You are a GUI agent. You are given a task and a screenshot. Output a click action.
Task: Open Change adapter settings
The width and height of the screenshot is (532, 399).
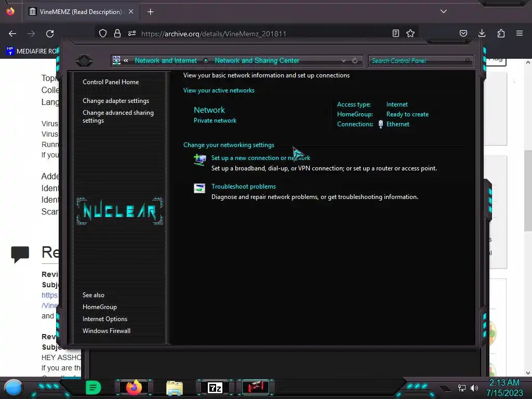(116, 101)
